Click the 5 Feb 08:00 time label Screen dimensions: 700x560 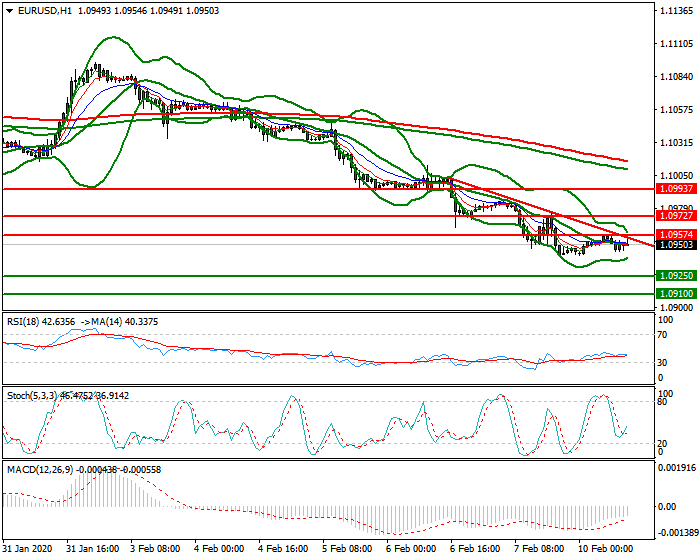348,549
